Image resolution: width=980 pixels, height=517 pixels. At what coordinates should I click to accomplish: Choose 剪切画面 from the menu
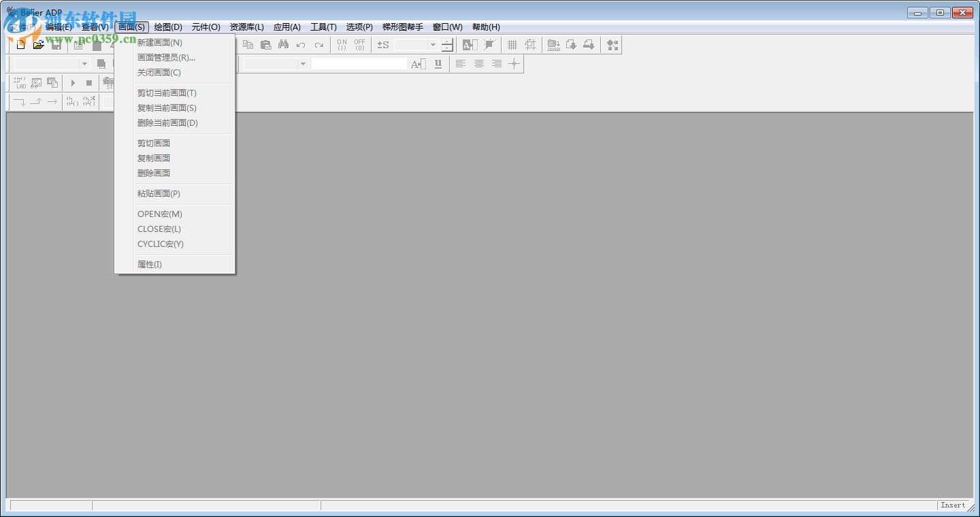pyautogui.click(x=175, y=144)
